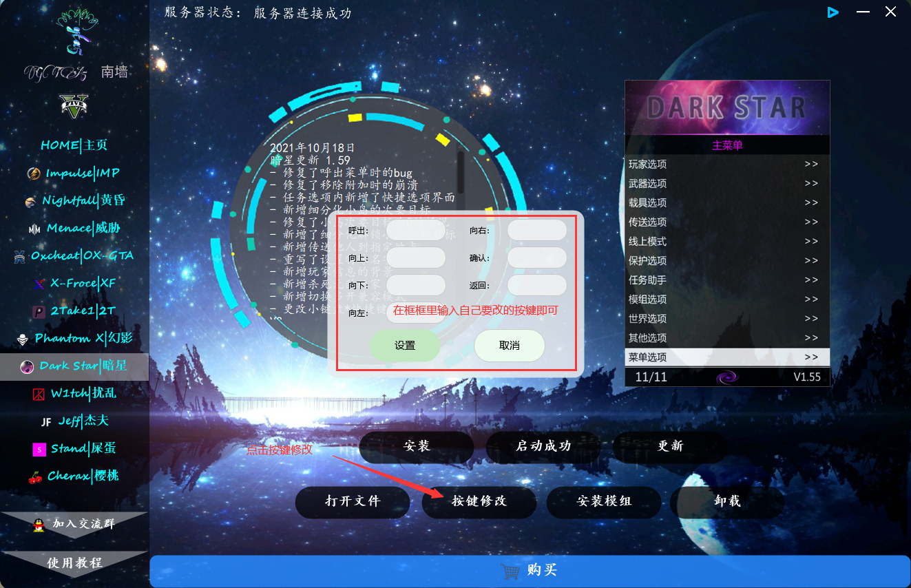Click the Oxcheat icon in sidebar
The width and height of the screenshot is (911, 588).
pyautogui.click(x=19, y=256)
